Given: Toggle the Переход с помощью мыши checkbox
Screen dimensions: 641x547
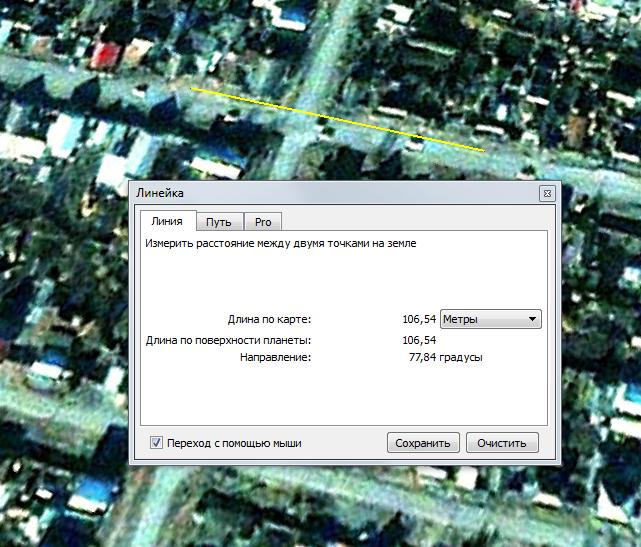Looking at the screenshot, I should 156,443.
